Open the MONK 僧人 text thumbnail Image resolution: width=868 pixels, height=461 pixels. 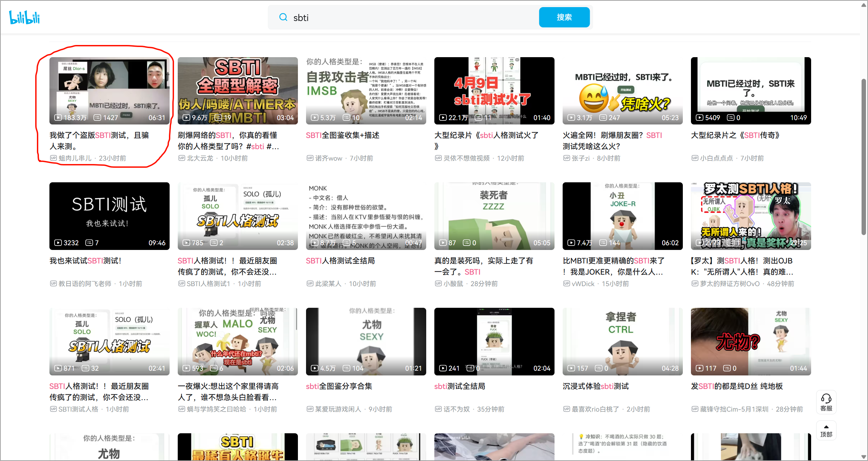[366, 216]
